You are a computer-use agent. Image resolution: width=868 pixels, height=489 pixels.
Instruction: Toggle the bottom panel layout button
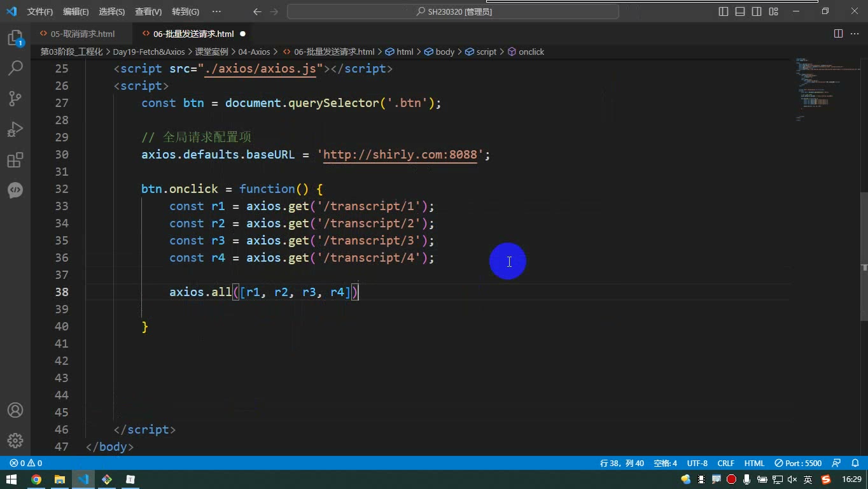(740, 11)
